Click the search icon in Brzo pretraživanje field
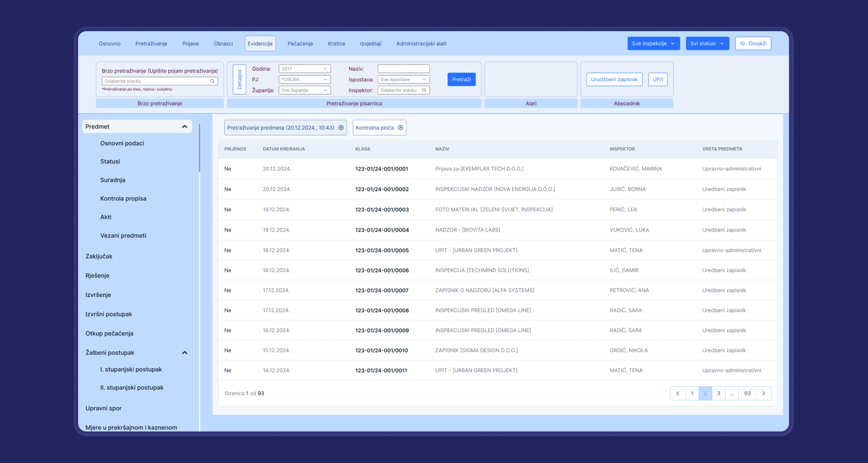This screenshot has width=868, height=463. [212, 81]
